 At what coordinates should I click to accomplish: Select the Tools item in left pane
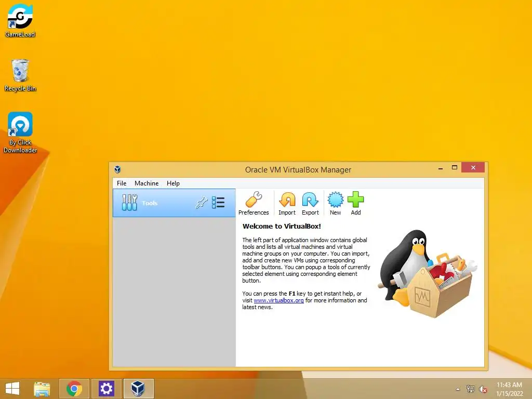[x=174, y=203]
